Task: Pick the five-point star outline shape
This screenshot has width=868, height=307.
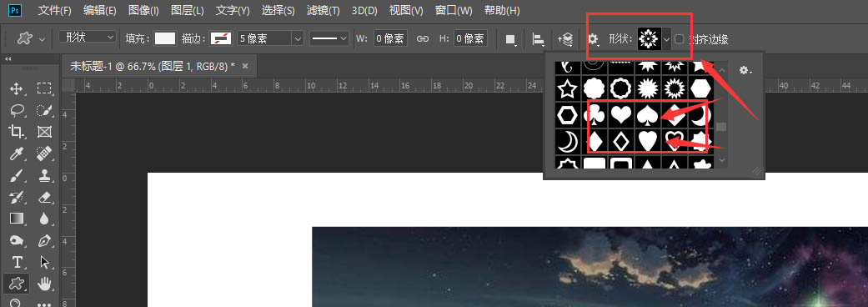Action: click(x=567, y=88)
